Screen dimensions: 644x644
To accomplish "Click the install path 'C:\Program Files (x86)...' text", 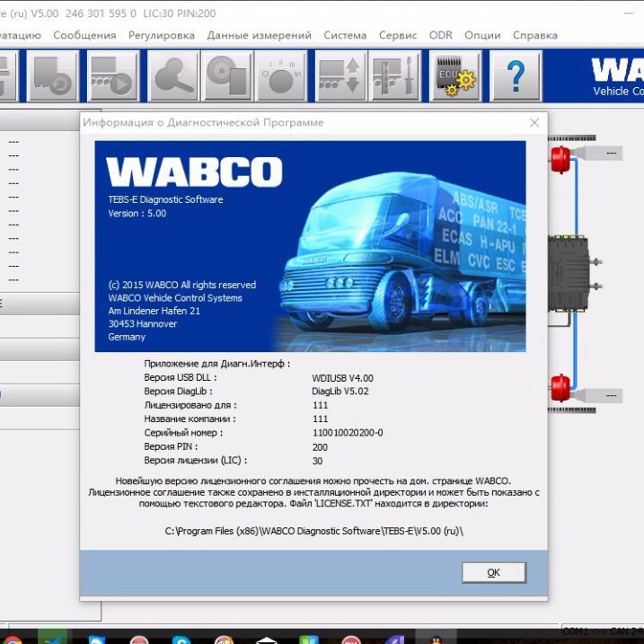I will click(313, 531).
